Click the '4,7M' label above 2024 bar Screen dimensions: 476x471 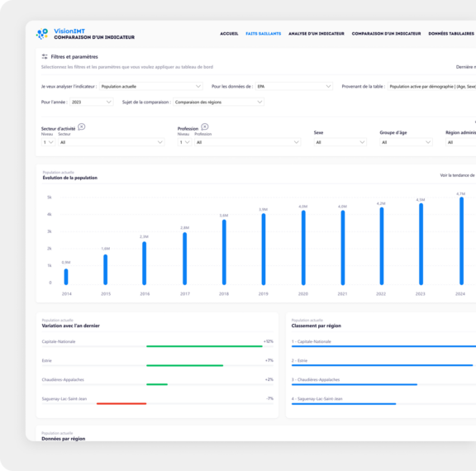tap(460, 193)
